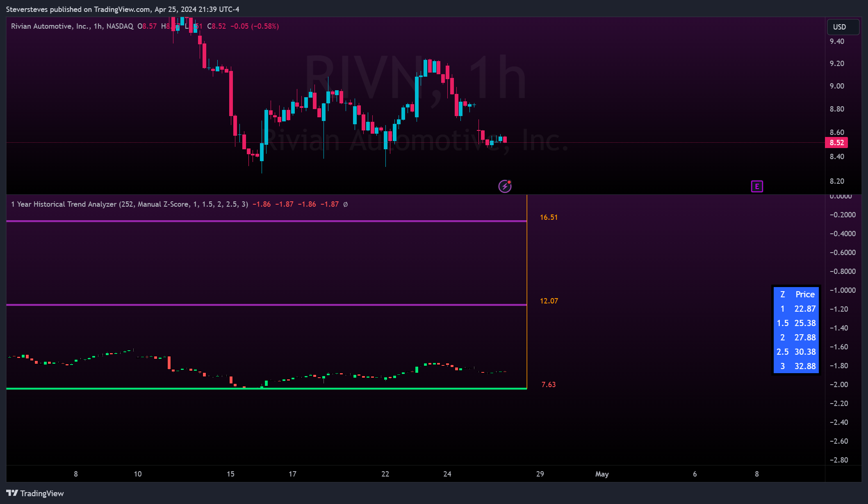Image resolution: width=868 pixels, height=504 pixels.
Task: Click the lightning bolt news event icon
Action: [505, 187]
